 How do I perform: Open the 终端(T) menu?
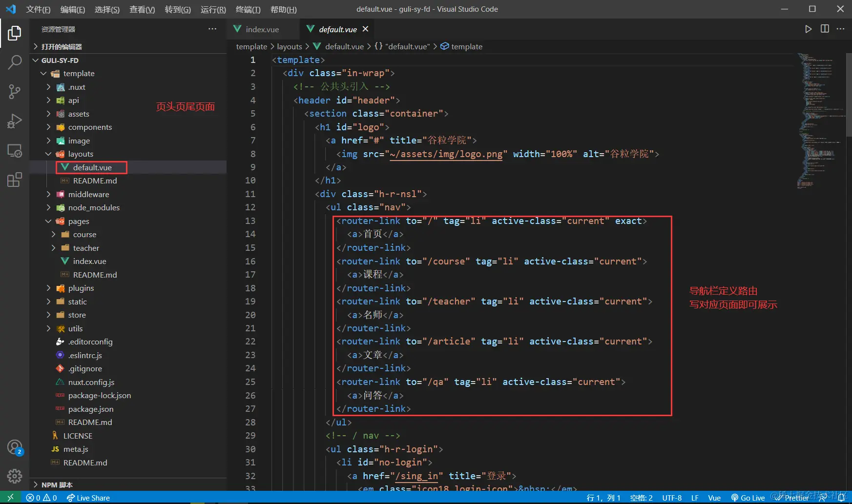point(248,9)
